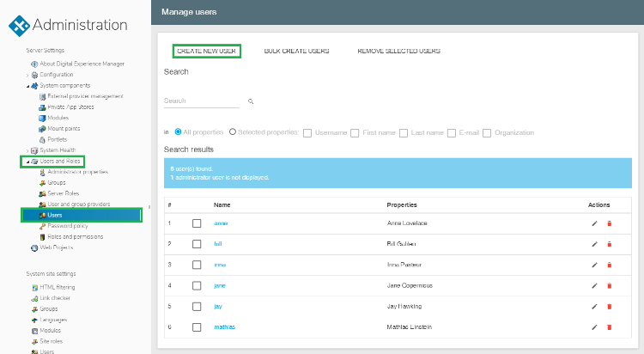
Task: Click the Link checker icon
Action: tap(34, 298)
